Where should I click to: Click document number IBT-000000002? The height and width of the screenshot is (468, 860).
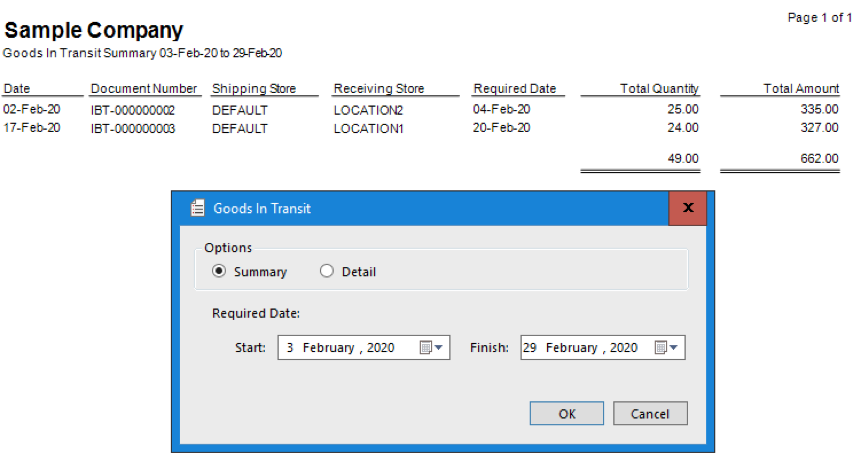point(132,109)
